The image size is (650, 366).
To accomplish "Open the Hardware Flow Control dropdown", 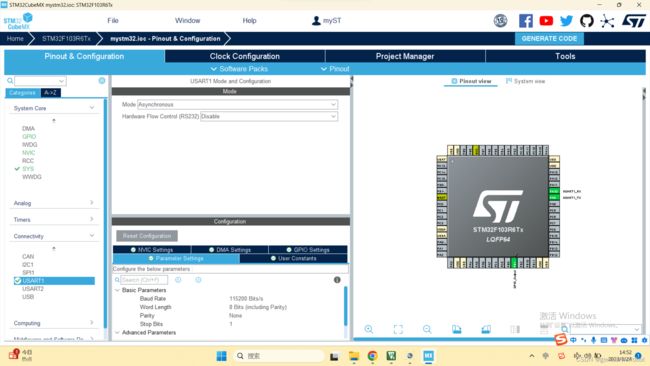I will click(x=269, y=116).
